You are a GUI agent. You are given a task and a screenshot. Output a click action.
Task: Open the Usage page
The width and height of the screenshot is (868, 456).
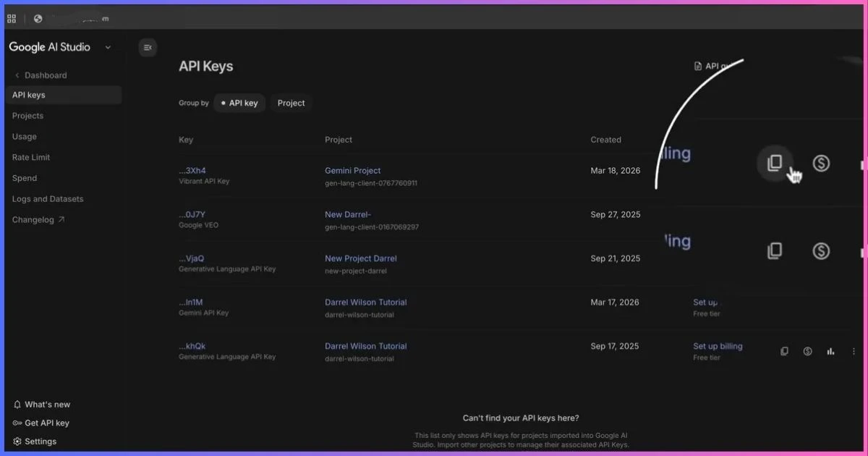[25, 137]
